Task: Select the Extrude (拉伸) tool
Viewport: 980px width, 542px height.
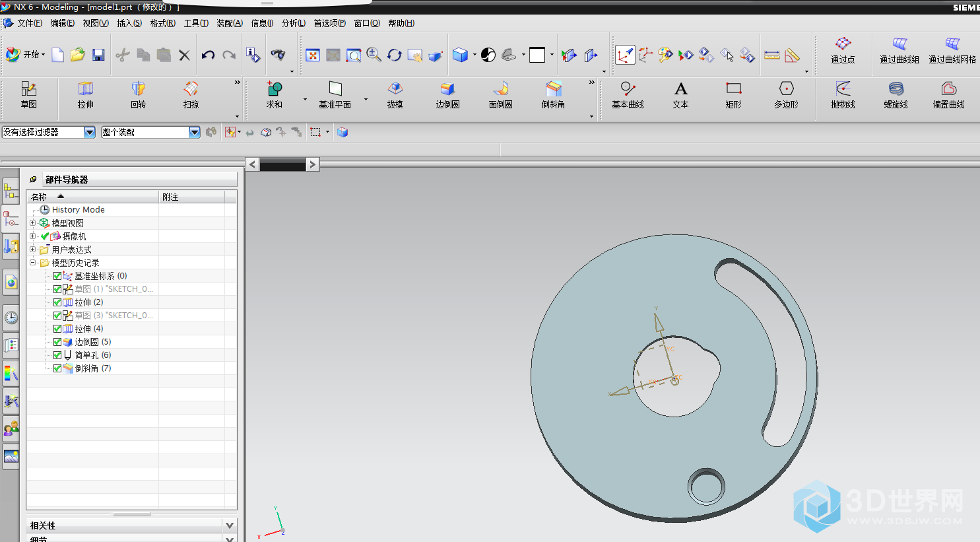Action: click(x=86, y=95)
